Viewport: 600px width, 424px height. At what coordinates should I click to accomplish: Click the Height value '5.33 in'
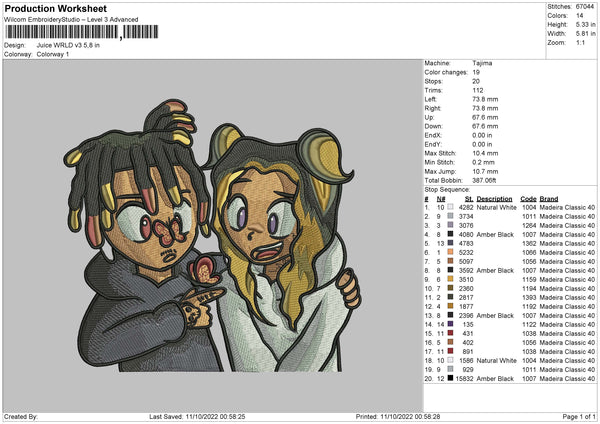click(585, 24)
